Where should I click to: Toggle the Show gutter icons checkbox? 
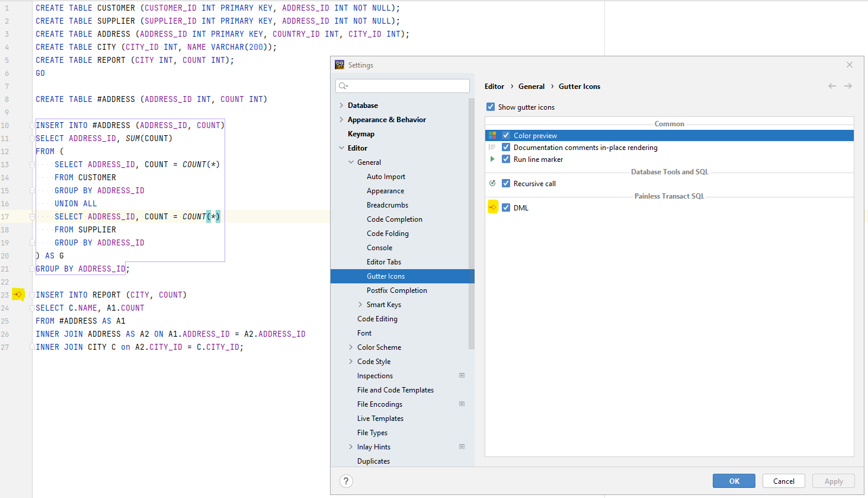click(x=491, y=107)
